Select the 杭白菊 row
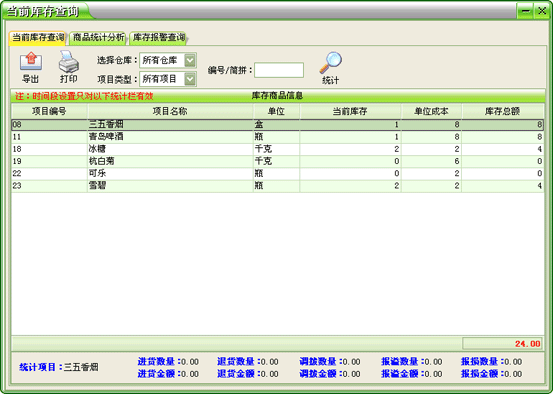 pos(277,162)
